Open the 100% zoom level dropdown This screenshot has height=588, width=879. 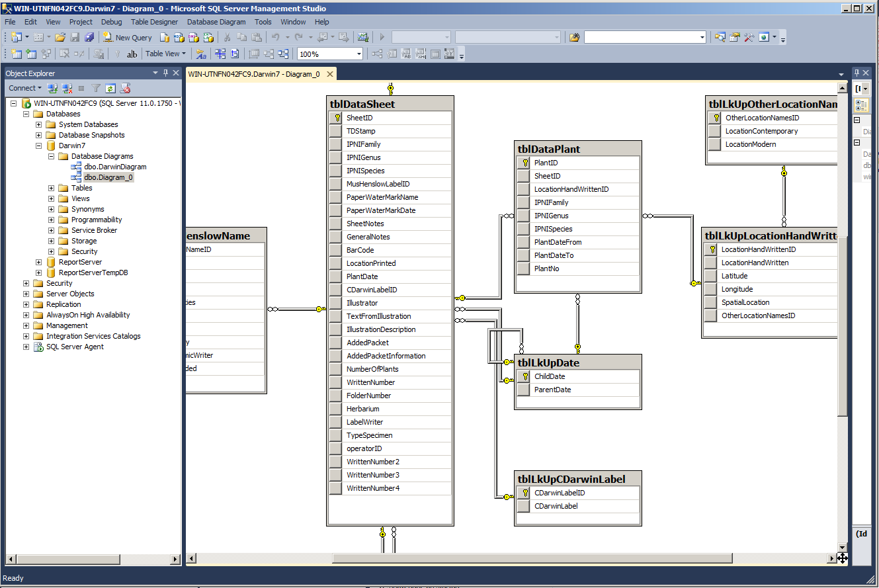tap(359, 54)
